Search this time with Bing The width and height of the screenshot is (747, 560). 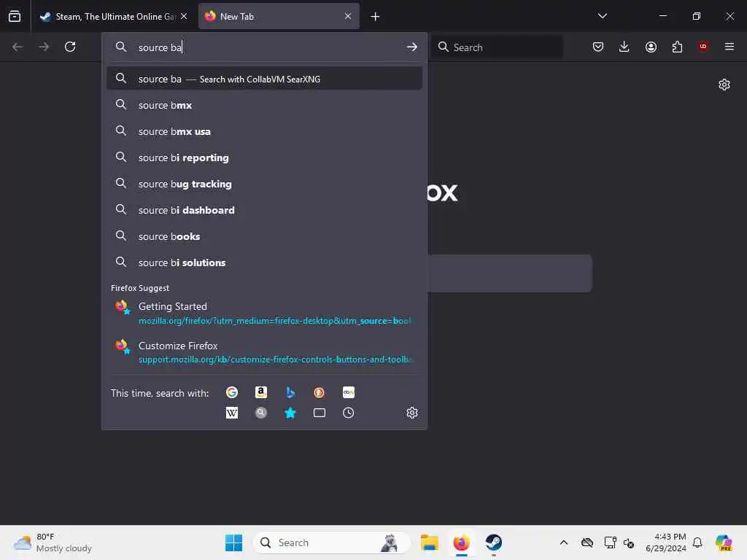pyautogui.click(x=290, y=392)
